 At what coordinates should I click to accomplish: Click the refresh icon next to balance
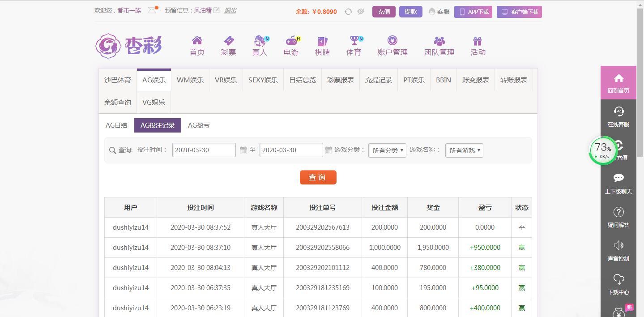pyautogui.click(x=348, y=12)
